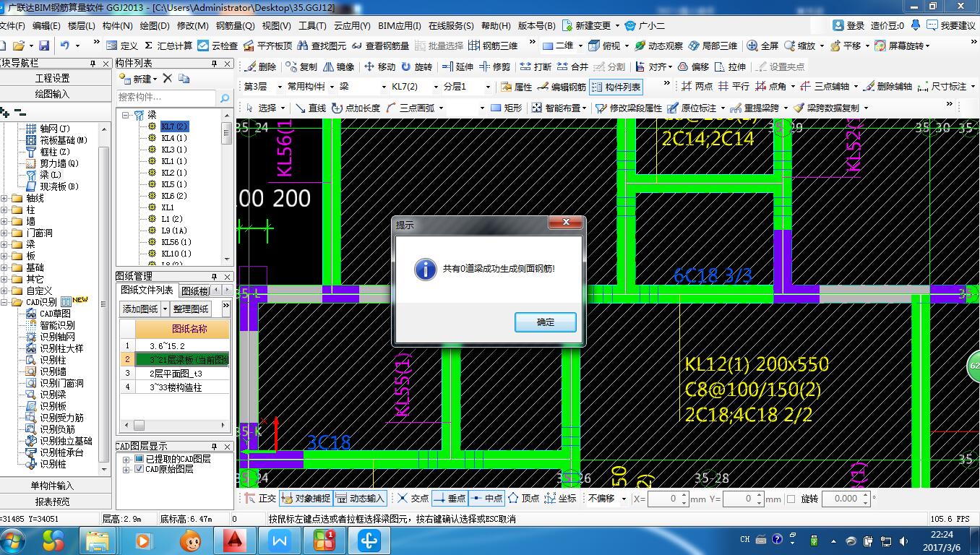This screenshot has width=980, height=555.
Task: Toggle 对象捕捉 object snap
Action: click(x=306, y=499)
